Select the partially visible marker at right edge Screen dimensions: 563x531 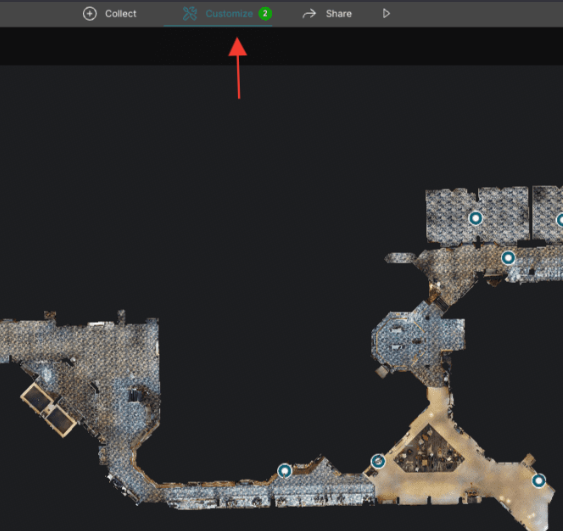click(x=560, y=220)
